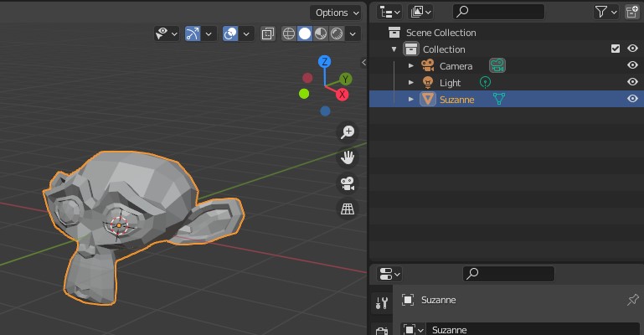Viewport: 644px width, 335px height.
Task: Open the Tool properties tab
Action: 382,303
